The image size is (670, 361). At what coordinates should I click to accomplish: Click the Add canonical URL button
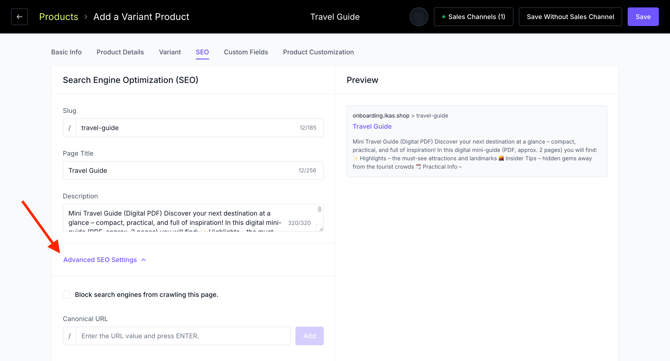309,336
